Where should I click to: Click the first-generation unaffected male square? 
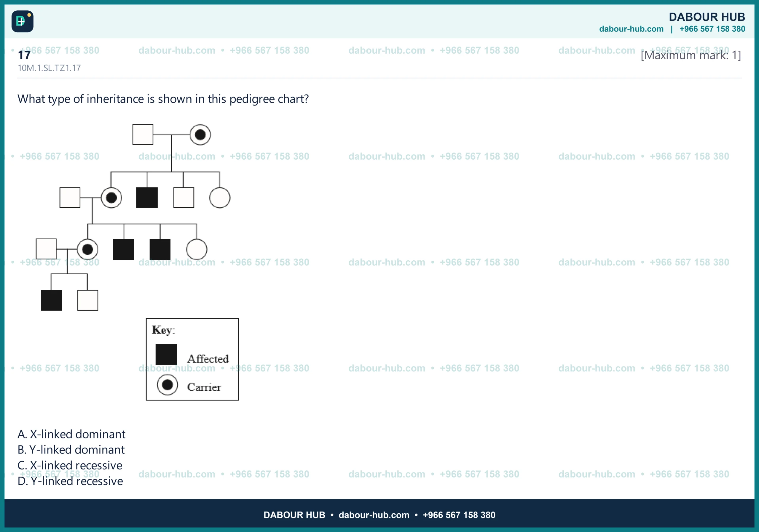point(143,134)
